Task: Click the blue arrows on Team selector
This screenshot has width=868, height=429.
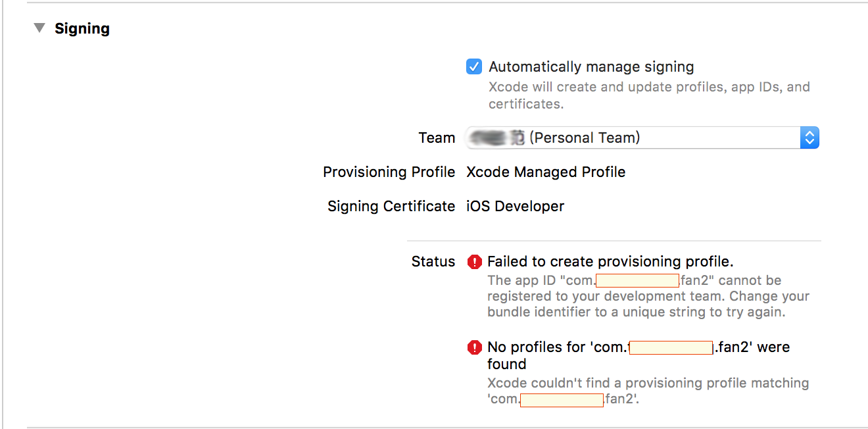Action: tap(809, 138)
